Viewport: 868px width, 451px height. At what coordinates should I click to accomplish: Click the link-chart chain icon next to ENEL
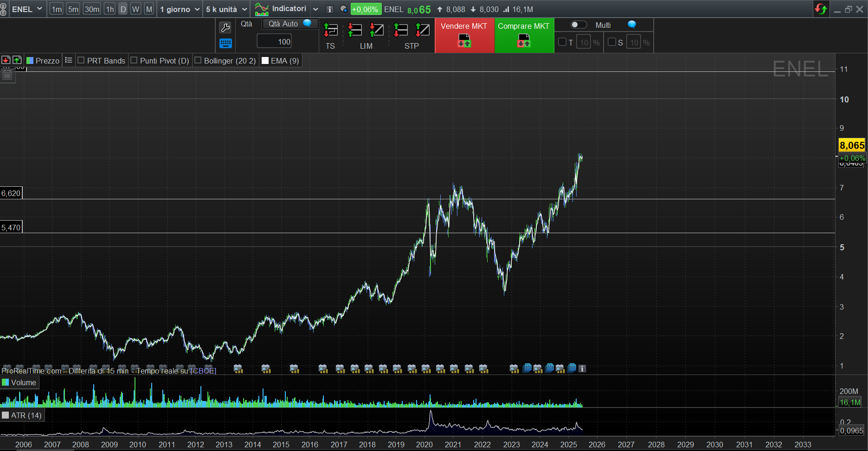click(3, 9)
